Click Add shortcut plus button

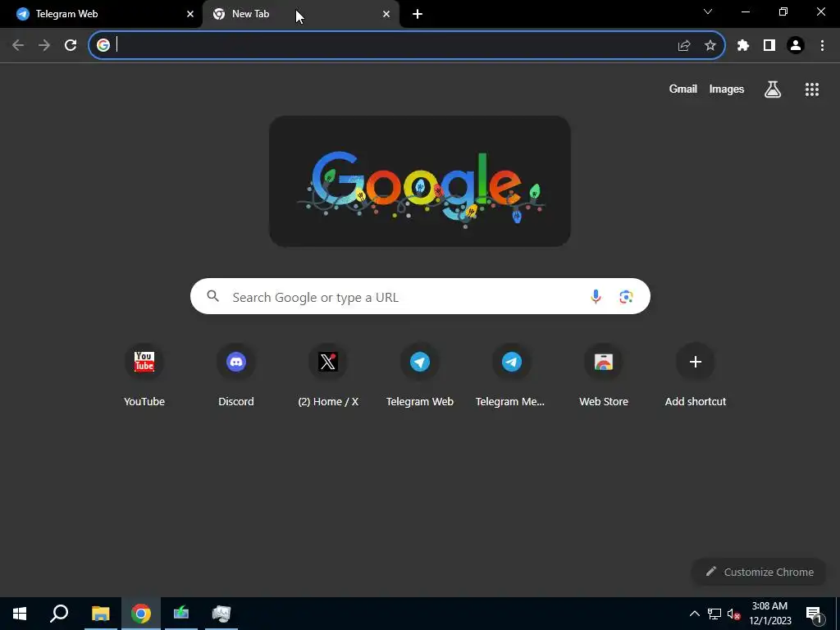pos(696,362)
